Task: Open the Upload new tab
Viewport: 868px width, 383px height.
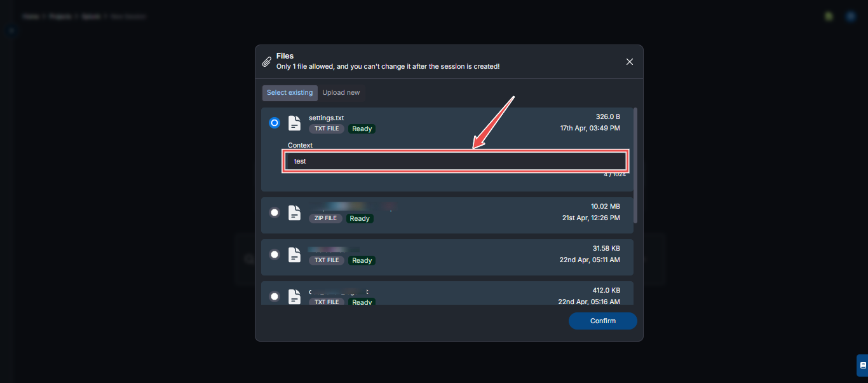Action: pyautogui.click(x=341, y=92)
